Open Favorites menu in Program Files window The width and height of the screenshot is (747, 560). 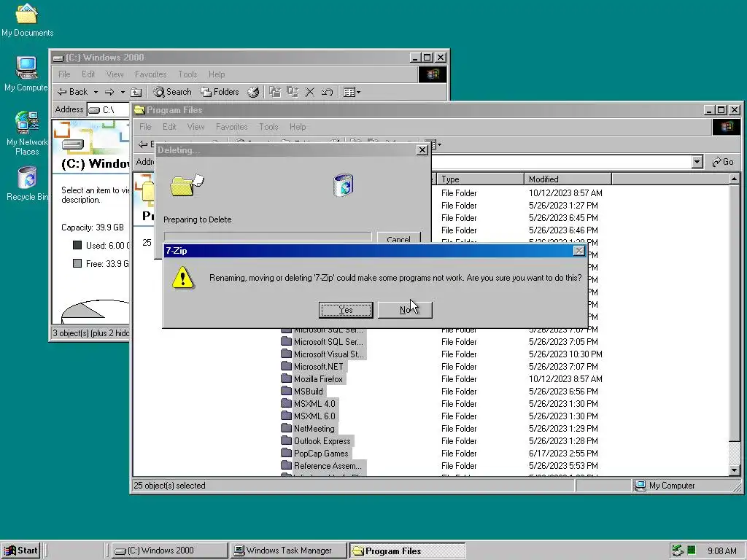231,127
